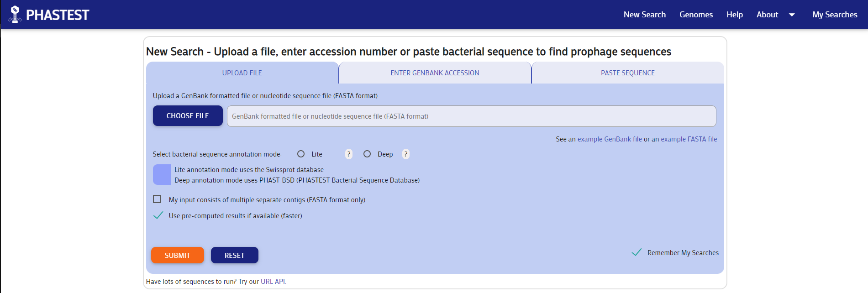The image size is (868, 293).
Task: Open My Searches in the navbar
Action: 835,15
